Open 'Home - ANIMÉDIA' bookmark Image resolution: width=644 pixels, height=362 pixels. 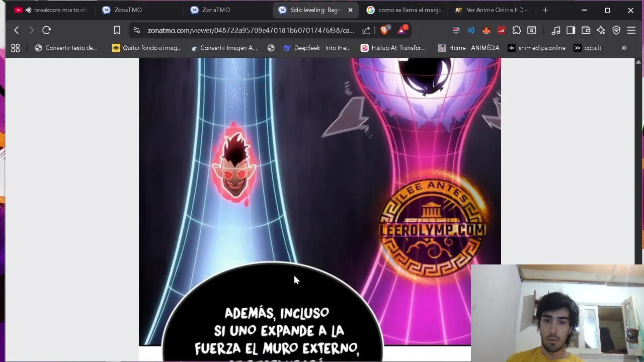[x=468, y=48]
